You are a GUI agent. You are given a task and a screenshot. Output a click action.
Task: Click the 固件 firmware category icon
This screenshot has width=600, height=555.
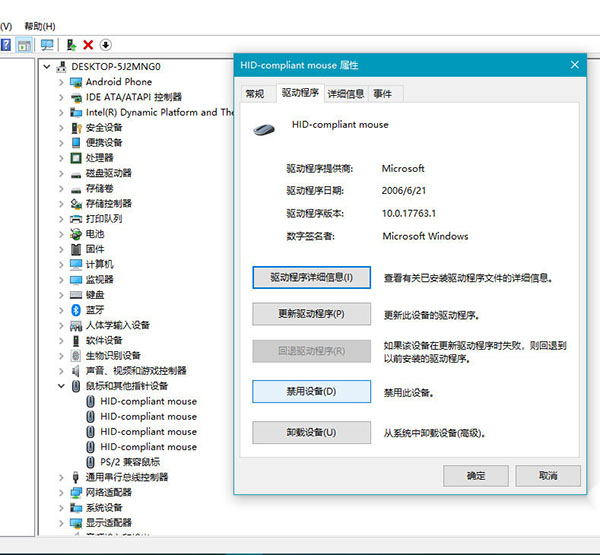click(x=76, y=250)
